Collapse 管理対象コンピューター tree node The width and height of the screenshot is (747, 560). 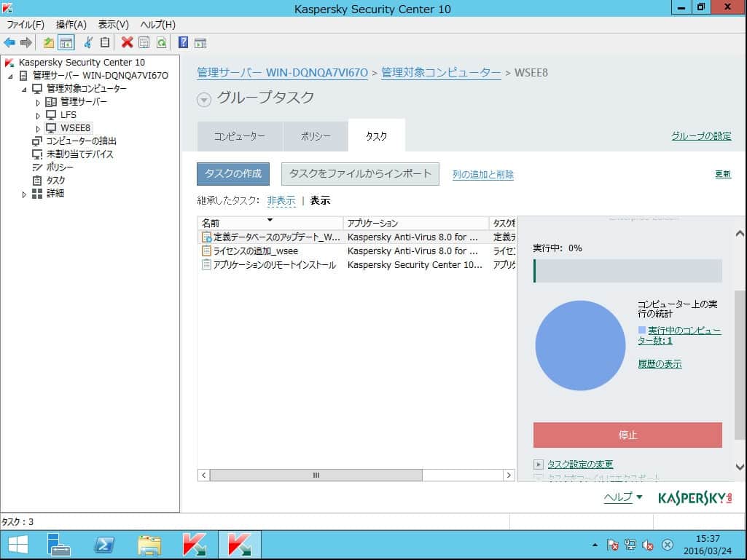pos(24,89)
